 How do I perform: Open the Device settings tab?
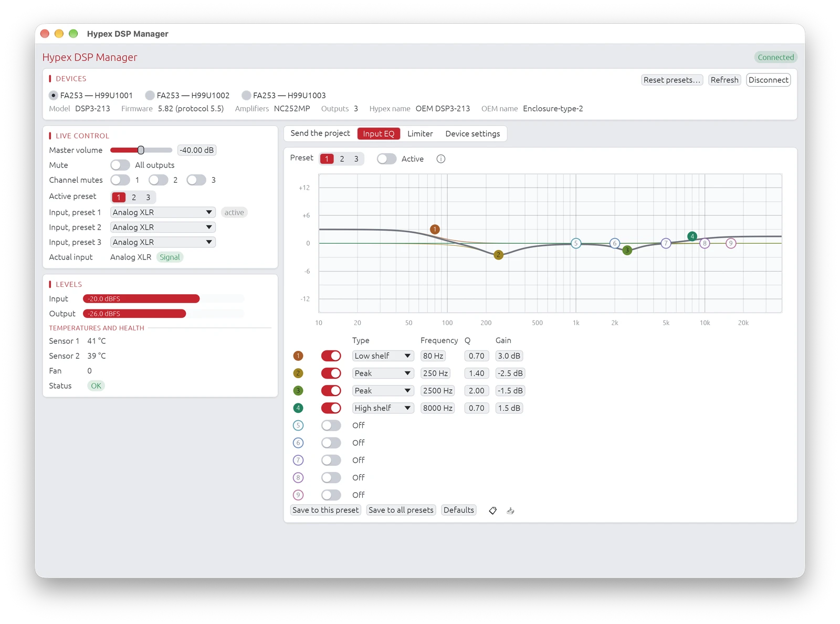(x=472, y=133)
